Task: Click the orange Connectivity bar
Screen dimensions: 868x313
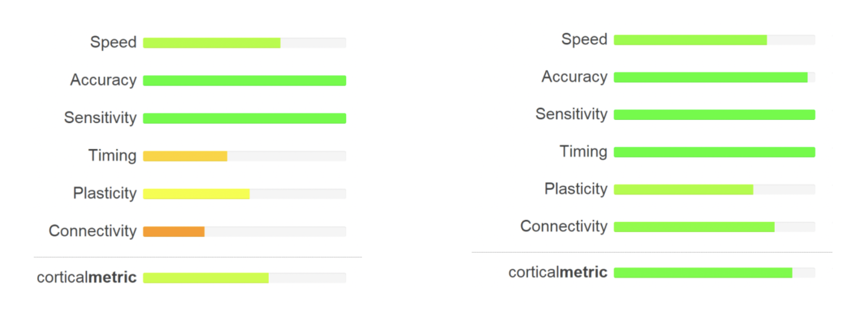Action: click(x=174, y=232)
